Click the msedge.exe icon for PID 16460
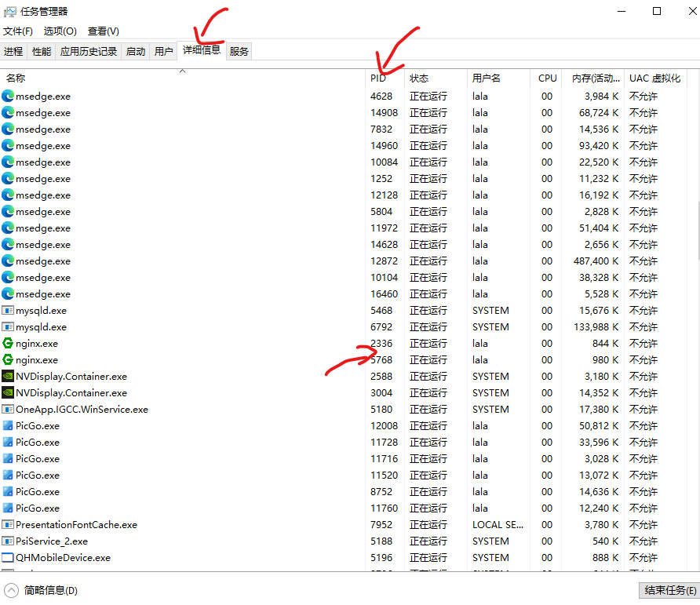 [8, 293]
